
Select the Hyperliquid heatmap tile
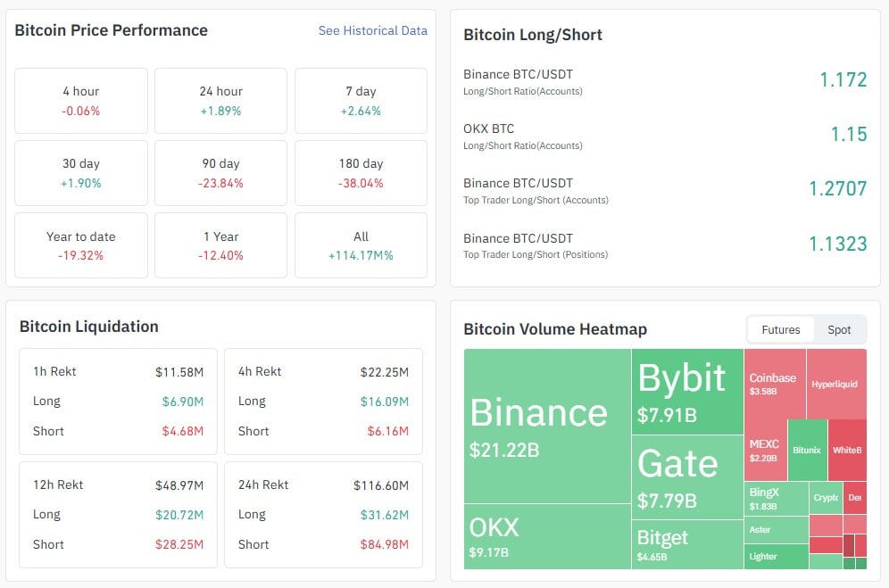(x=835, y=384)
